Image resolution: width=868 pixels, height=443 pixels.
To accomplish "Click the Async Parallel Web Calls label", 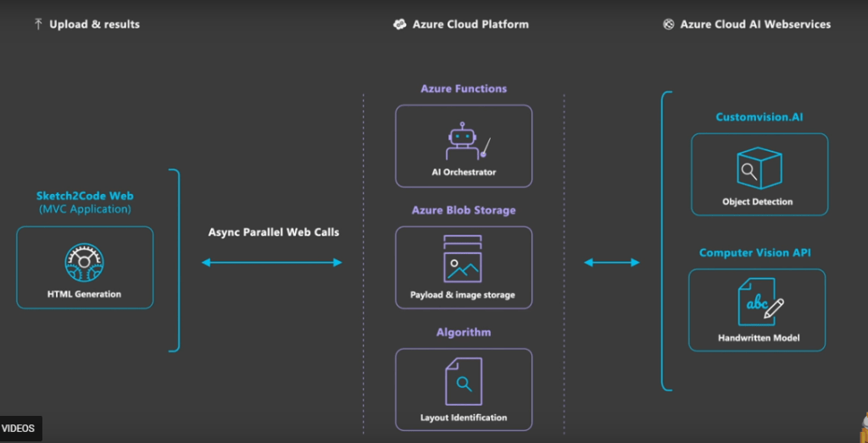I will point(274,232).
